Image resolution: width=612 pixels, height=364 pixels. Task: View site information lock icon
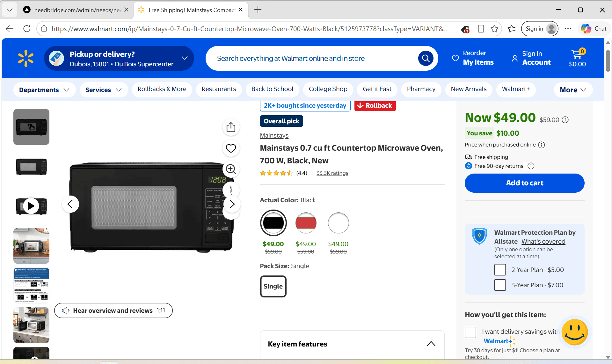click(44, 29)
